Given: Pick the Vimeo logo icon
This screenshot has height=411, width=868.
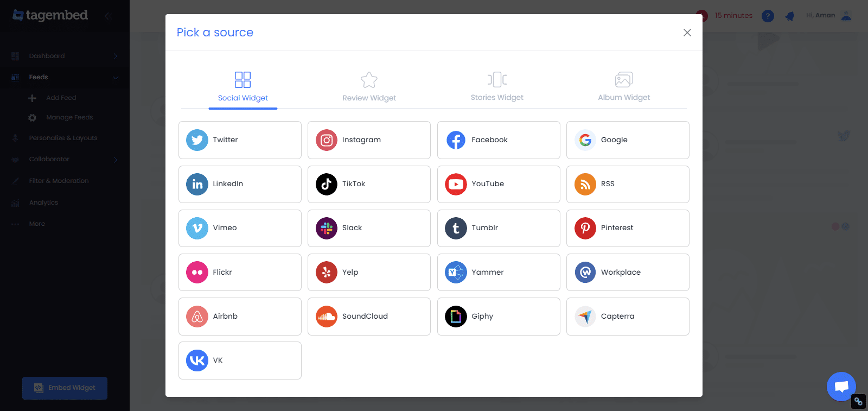Looking at the screenshot, I should 197,228.
